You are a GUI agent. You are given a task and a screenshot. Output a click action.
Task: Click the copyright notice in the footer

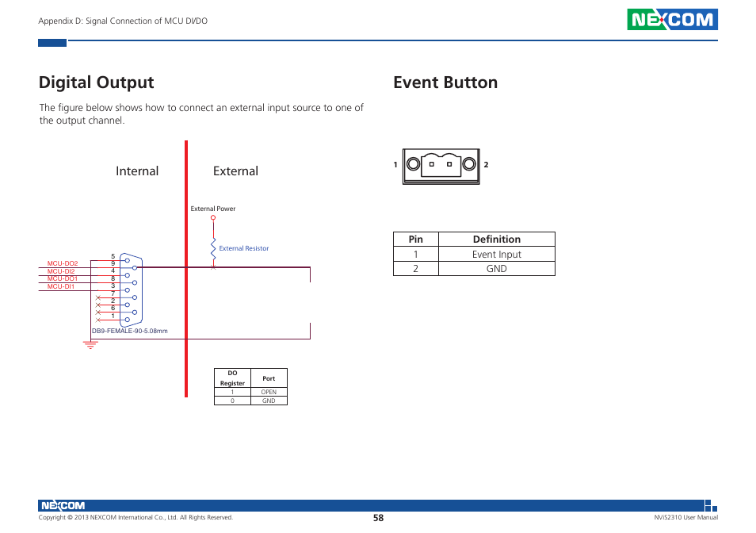[x=136, y=518]
